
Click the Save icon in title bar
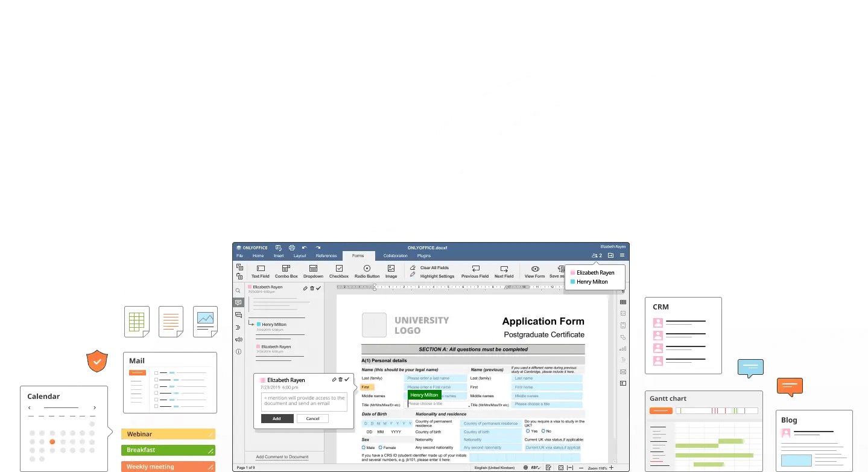coord(279,247)
